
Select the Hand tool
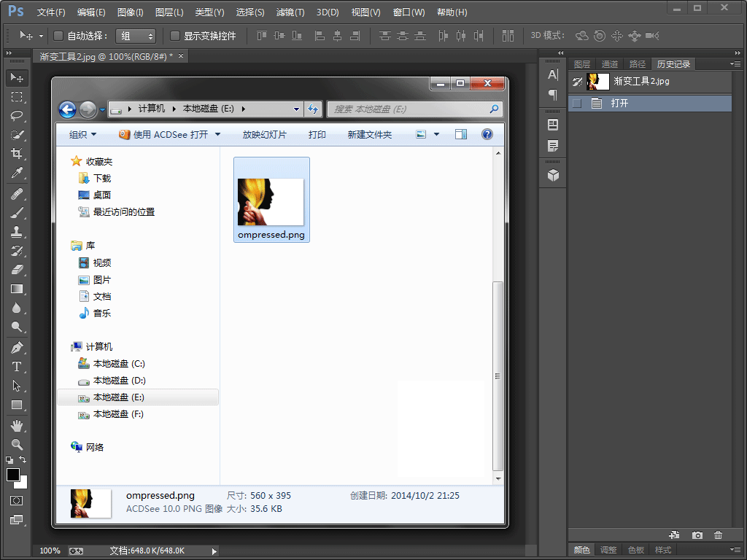[x=17, y=426]
